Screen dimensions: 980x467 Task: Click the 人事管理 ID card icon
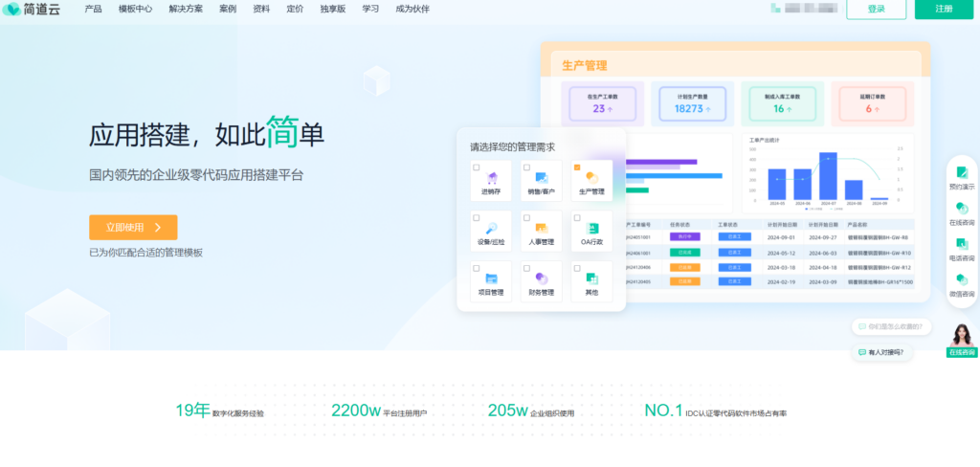coord(542,228)
